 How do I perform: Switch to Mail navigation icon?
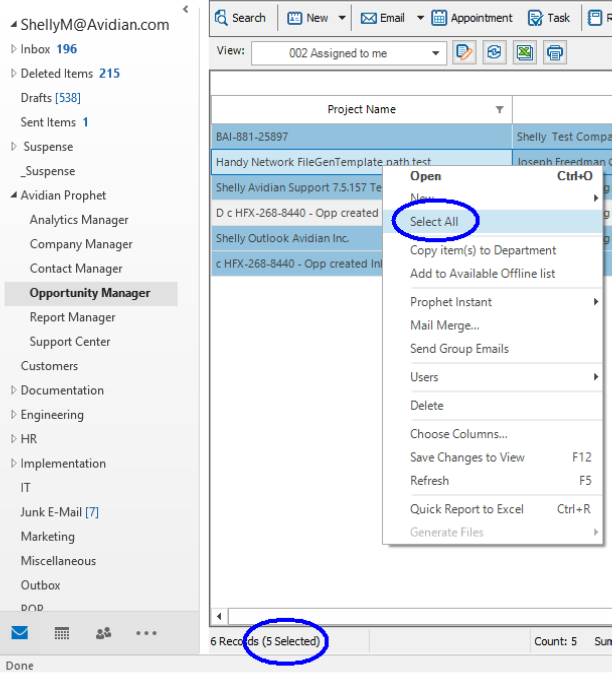tap(20, 633)
